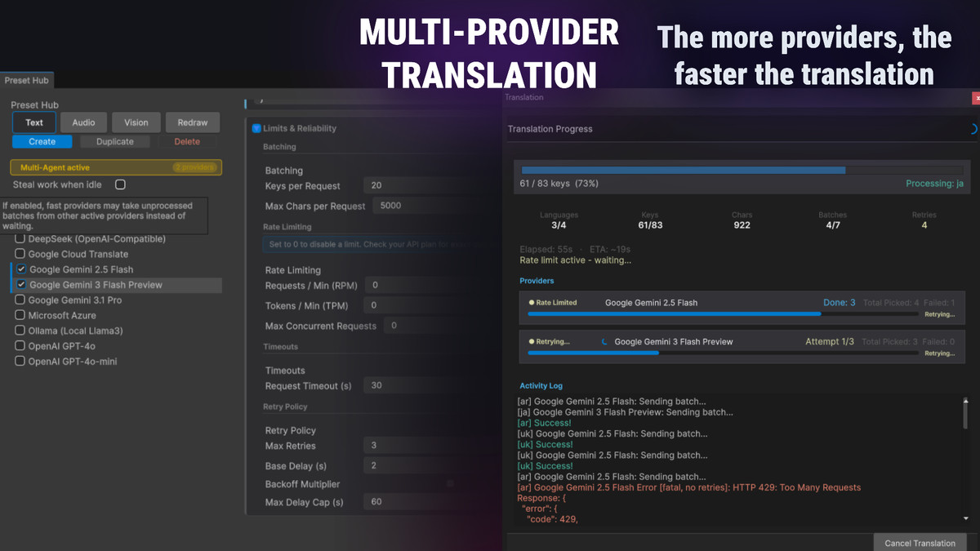
Task: Click the Limits & Reliability section icon
Action: click(256, 128)
